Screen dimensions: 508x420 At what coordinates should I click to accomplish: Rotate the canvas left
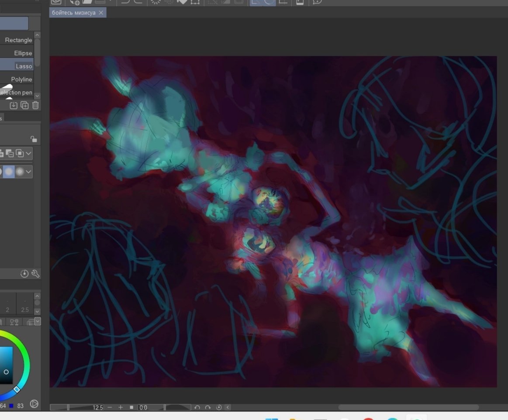[197, 407]
